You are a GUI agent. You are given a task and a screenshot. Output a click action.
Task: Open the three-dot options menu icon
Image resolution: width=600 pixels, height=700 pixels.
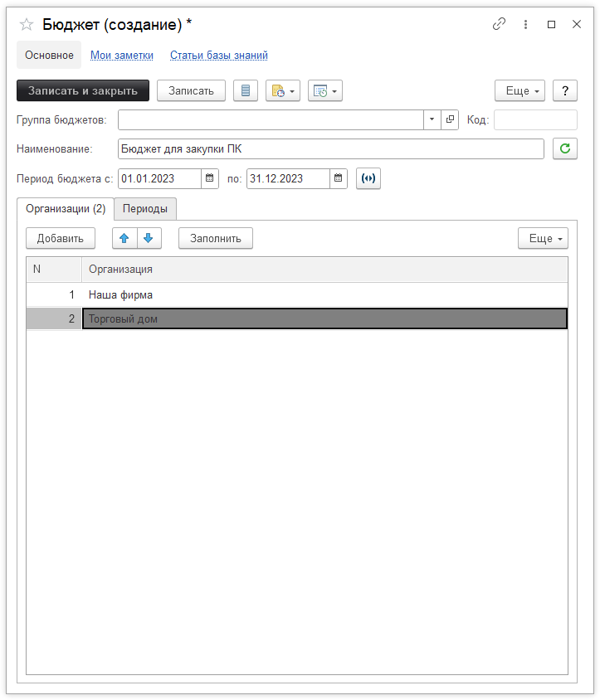(x=525, y=24)
